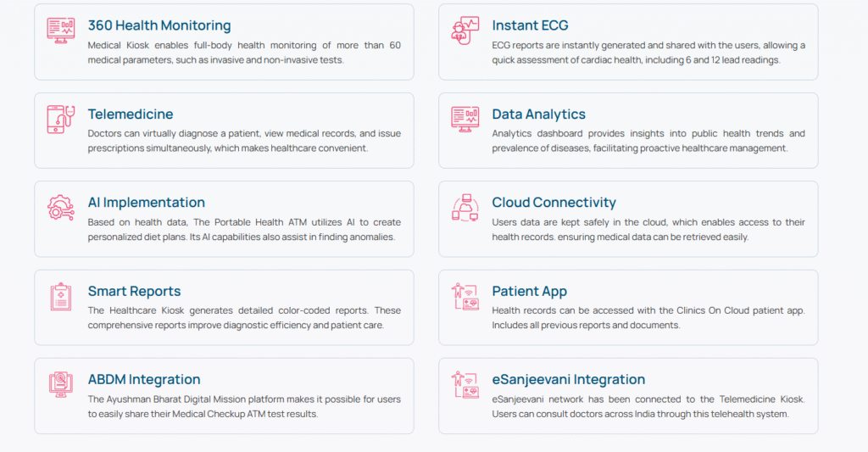Open the 360 Health Monitoring heading
This screenshot has width=868, height=452.
pyautogui.click(x=159, y=25)
